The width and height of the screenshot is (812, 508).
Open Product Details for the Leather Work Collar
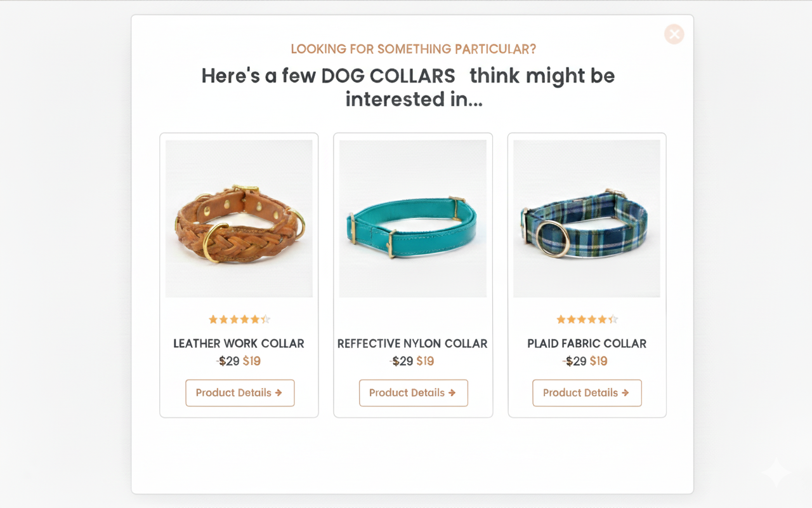(x=240, y=392)
